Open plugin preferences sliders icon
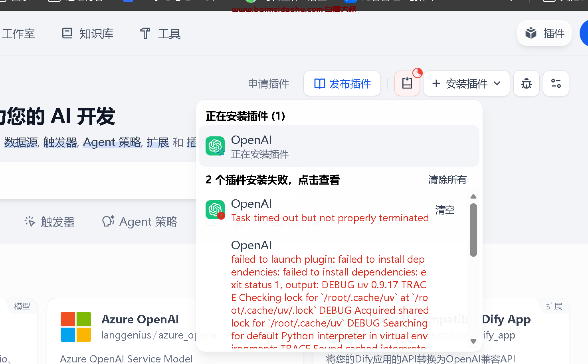 pos(556,83)
